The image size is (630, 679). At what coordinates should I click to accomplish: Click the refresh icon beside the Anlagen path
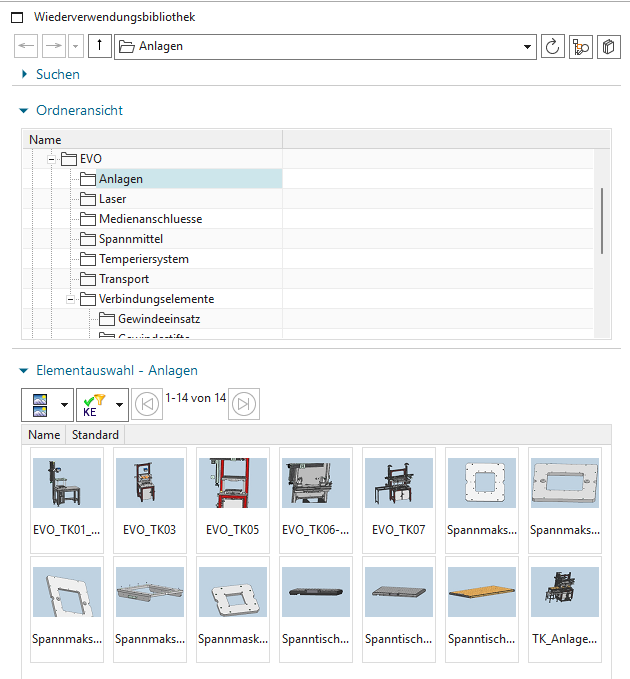(x=552, y=46)
